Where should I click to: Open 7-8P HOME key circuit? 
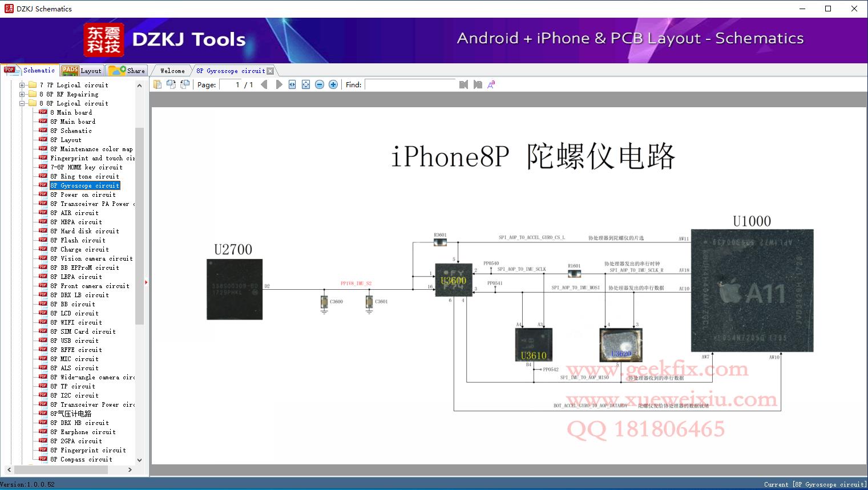tap(86, 167)
